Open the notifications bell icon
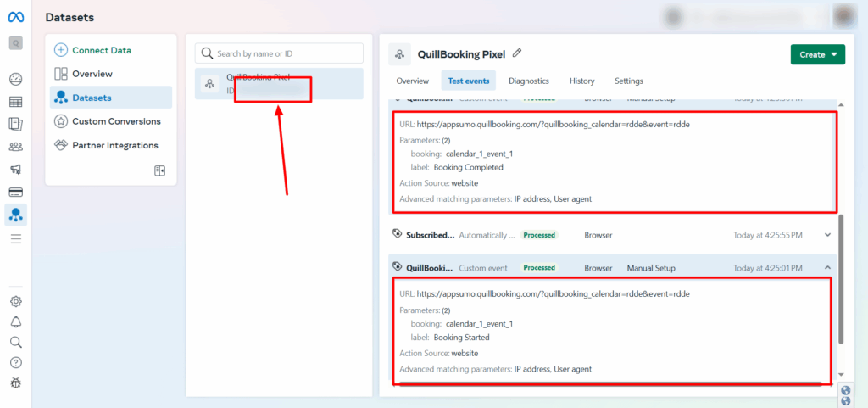 tap(15, 321)
